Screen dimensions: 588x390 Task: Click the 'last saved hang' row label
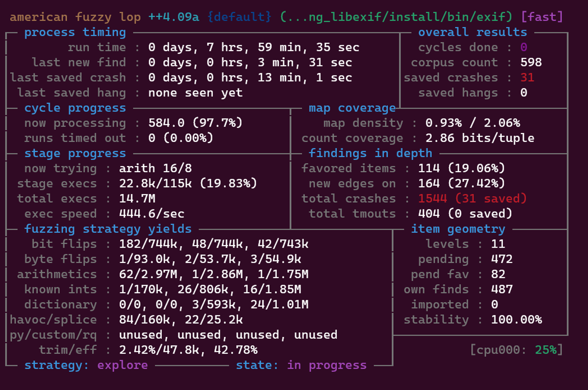pos(71,93)
